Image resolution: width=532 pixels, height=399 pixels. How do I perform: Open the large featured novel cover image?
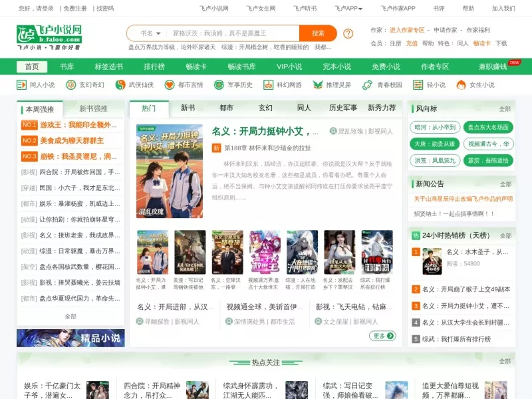(170, 172)
